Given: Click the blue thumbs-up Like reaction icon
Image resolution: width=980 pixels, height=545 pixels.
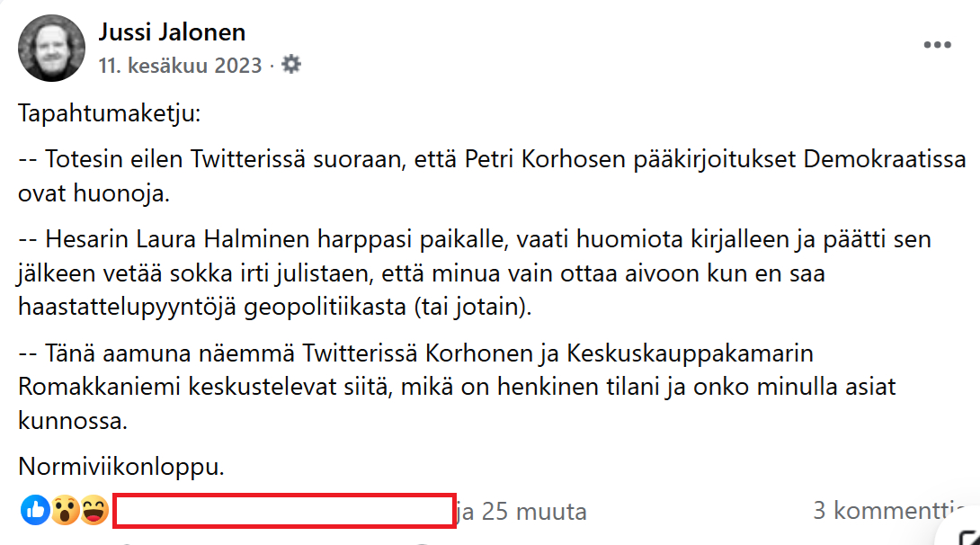Looking at the screenshot, I should (x=35, y=512).
